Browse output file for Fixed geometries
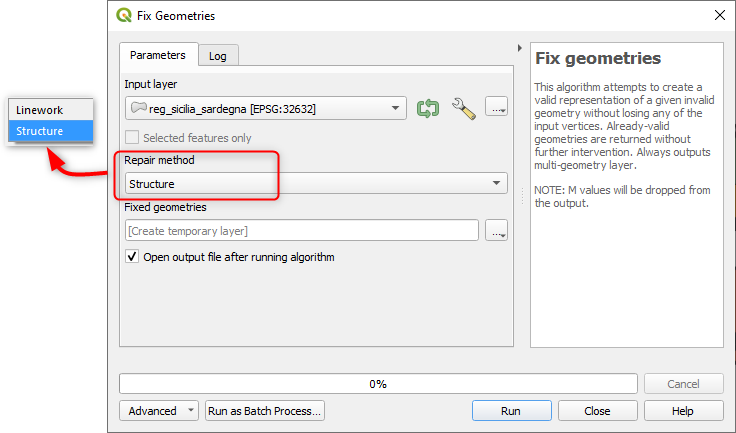This screenshot has height=433, width=736. [x=497, y=231]
